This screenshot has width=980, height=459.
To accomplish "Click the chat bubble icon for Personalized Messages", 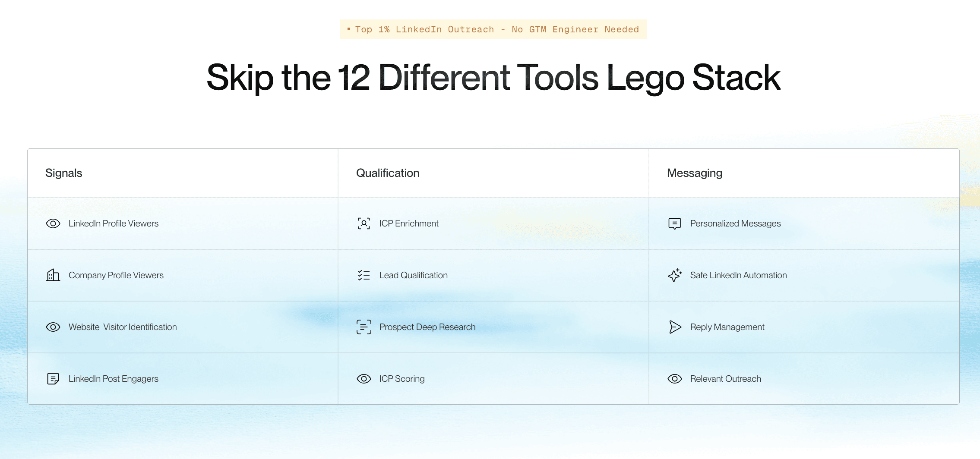I will [x=675, y=223].
